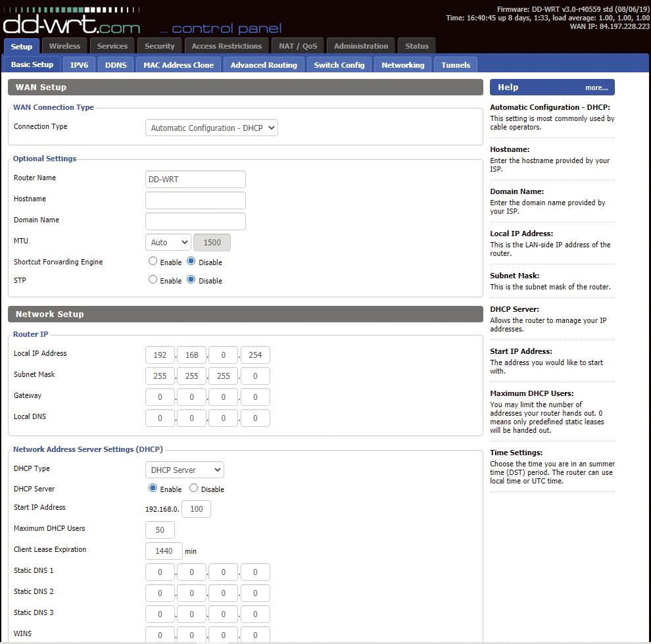651x644 pixels.
Task: Click Local IP Address second octet 168
Action: tap(191, 355)
